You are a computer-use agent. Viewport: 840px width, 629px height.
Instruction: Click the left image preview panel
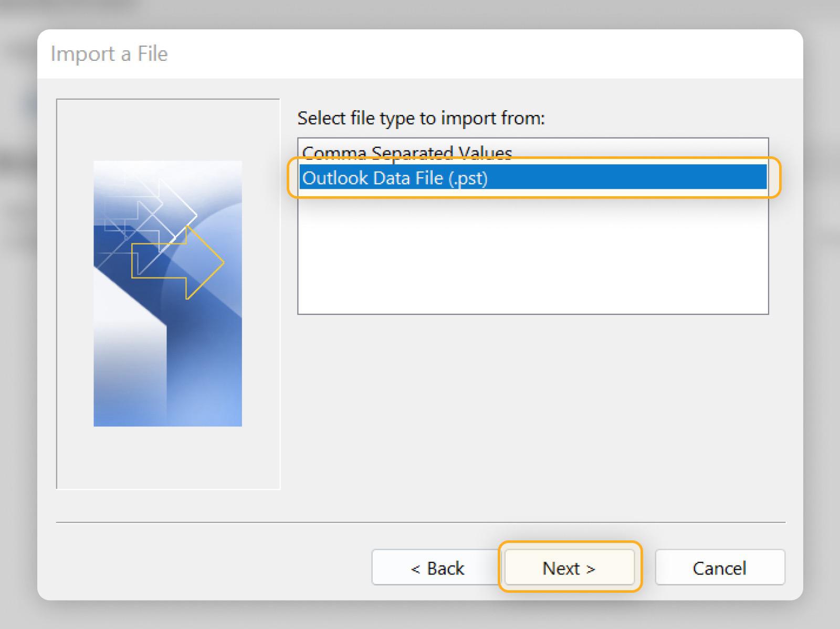tap(168, 292)
